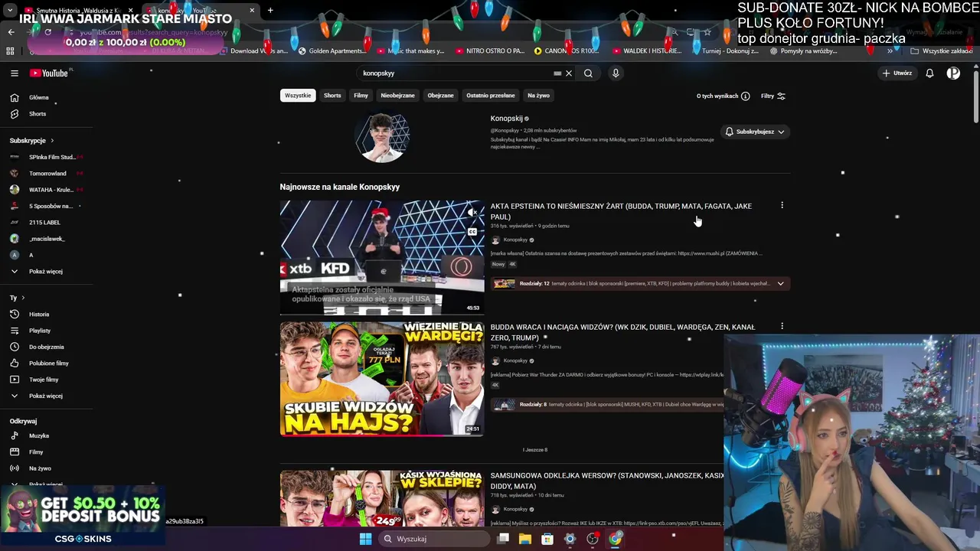Select the Shorts filter chip
Image resolution: width=980 pixels, height=551 pixels.
pyautogui.click(x=332, y=96)
